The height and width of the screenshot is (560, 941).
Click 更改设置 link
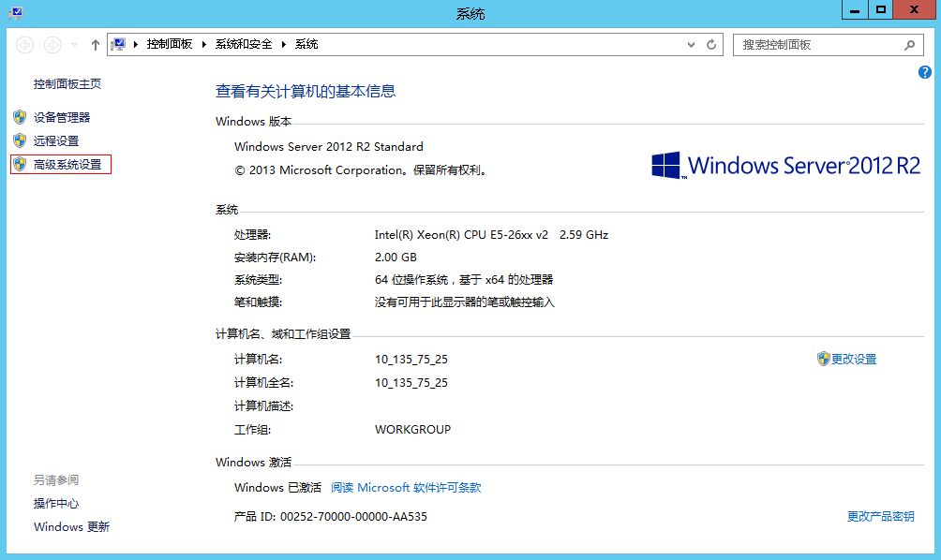pyautogui.click(x=854, y=360)
